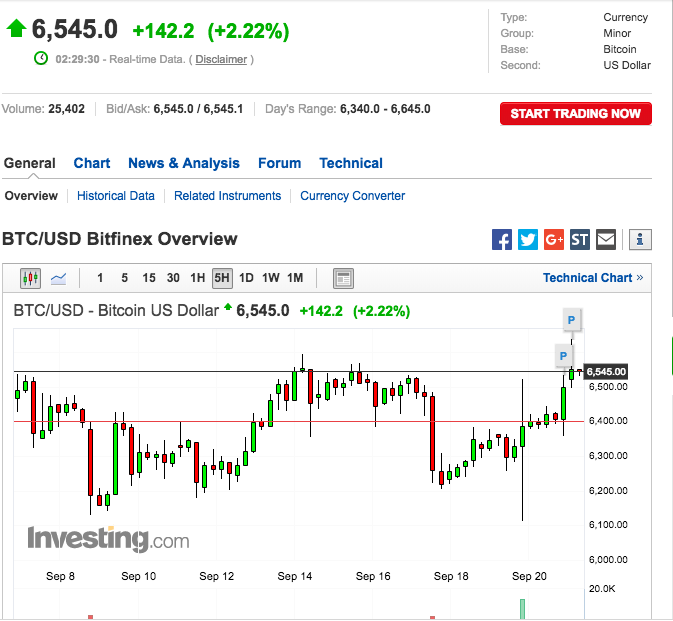
Task: Set chart interval to 1 minute
Action: point(100,278)
